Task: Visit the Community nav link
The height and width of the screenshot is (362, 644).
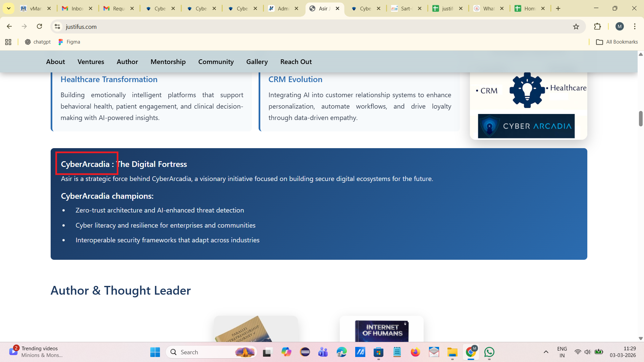Action: point(216,62)
